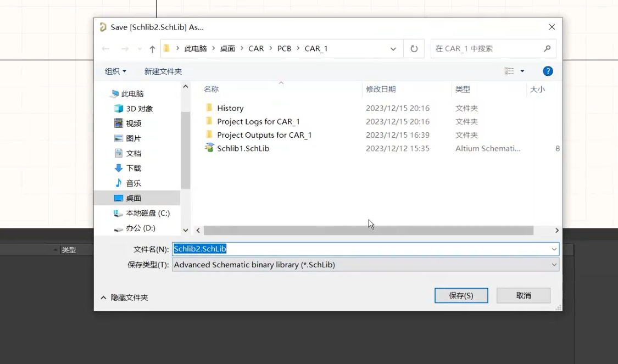618x364 pixels.
Task: Select PCB in the address path
Action: (x=284, y=48)
